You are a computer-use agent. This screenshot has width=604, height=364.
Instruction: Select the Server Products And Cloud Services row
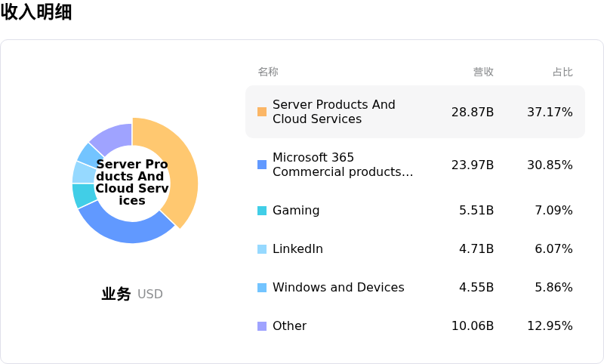415,112
